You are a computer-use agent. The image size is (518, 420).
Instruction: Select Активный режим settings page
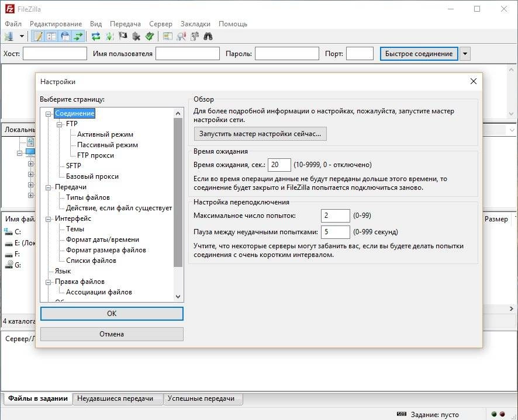105,134
